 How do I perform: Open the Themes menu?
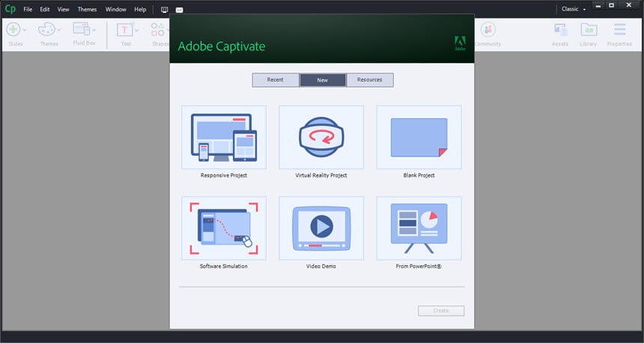point(87,9)
